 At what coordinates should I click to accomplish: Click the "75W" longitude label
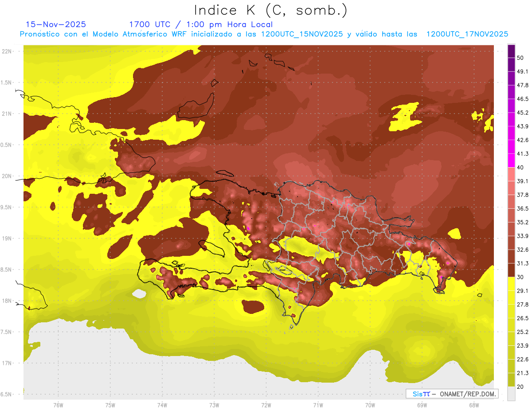point(110,405)
